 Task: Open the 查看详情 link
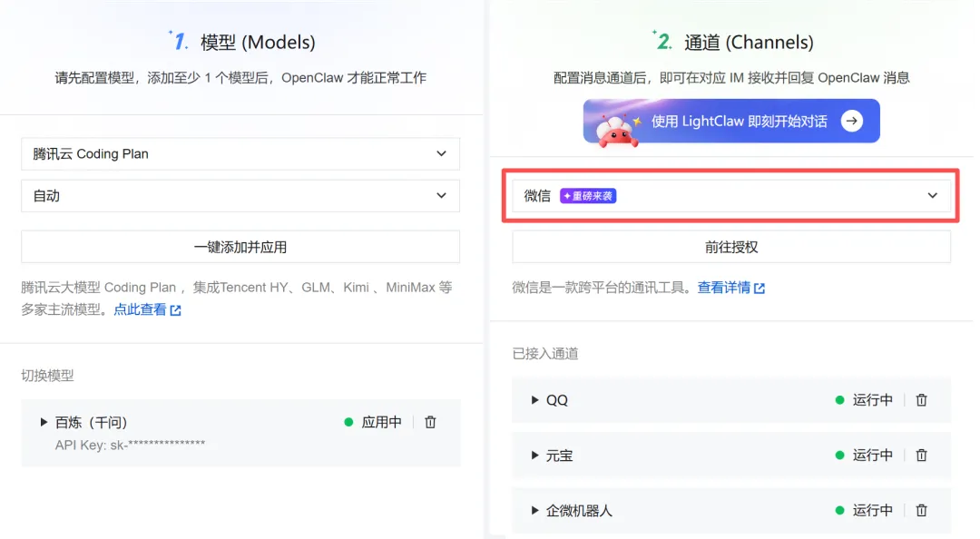724,288
